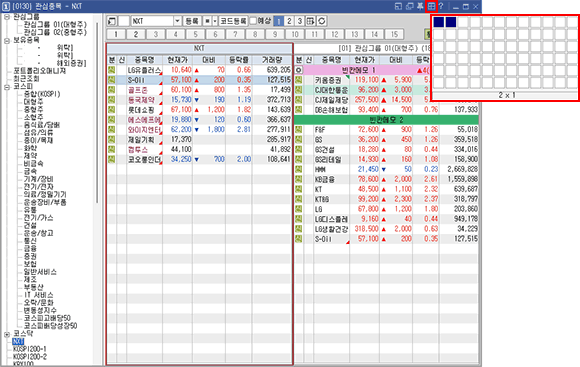Viewport: 580px width, 367px height.
Task: Click the square button next to 등록
Action: click(x=207, y=21)
